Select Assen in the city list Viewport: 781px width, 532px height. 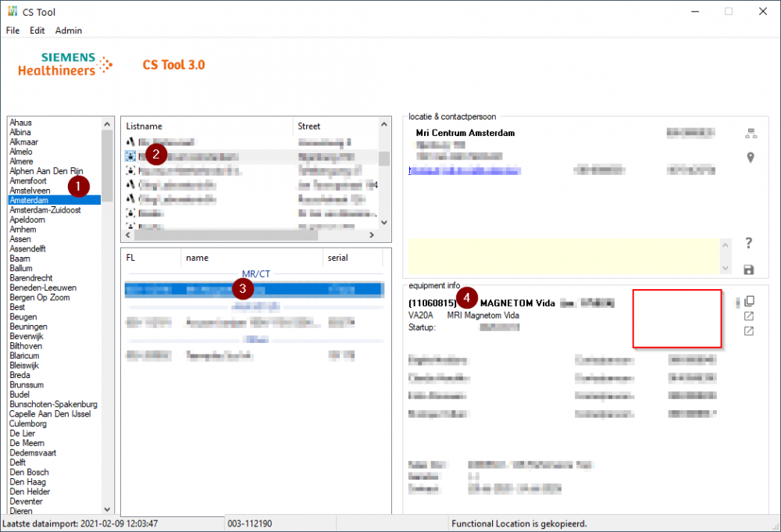tap(20, 239)
